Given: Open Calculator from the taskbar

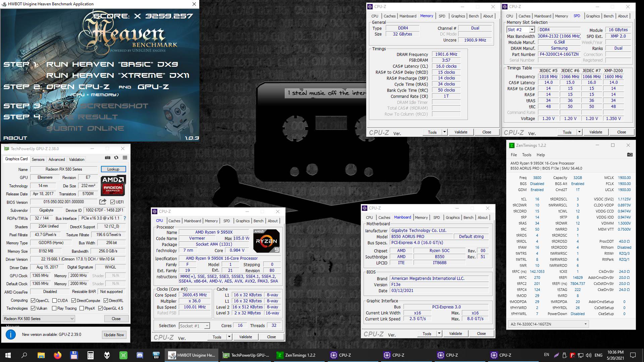Looking at the screenshot, I should (90, 355).
